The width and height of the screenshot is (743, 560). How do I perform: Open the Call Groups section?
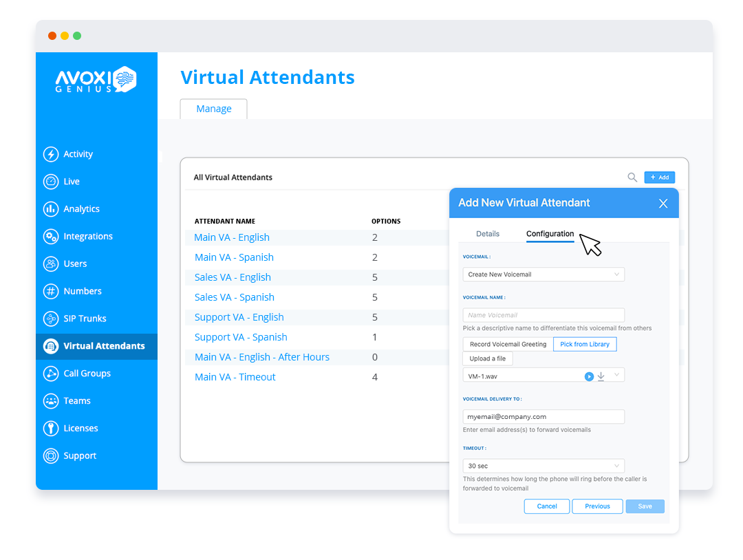coord(78,374)
